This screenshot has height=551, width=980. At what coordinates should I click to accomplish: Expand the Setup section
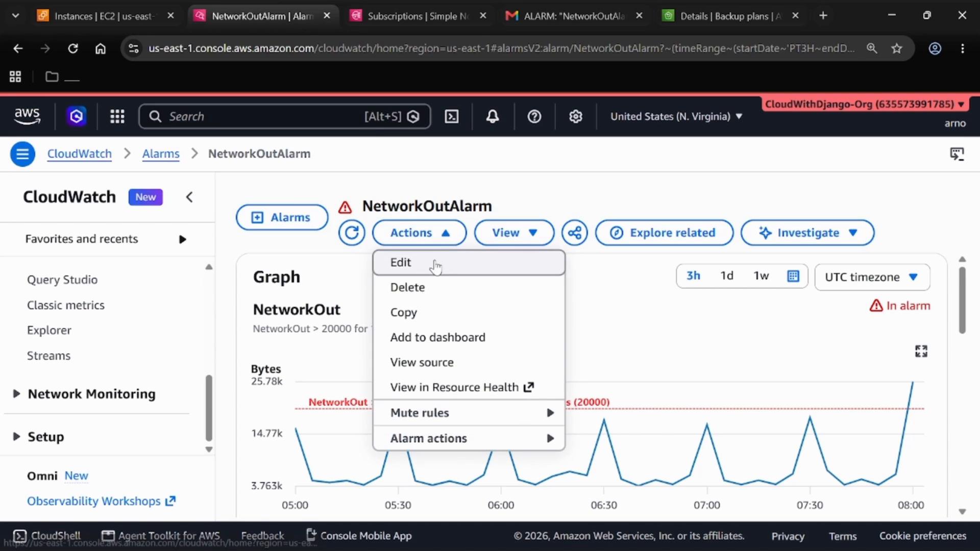click(x=39, y=437)
